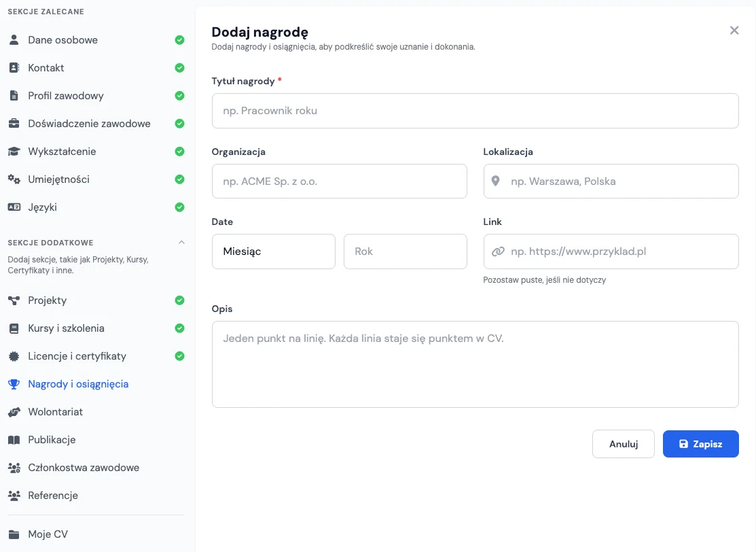Click the green checkmark next to Projekty

[179, 300]
